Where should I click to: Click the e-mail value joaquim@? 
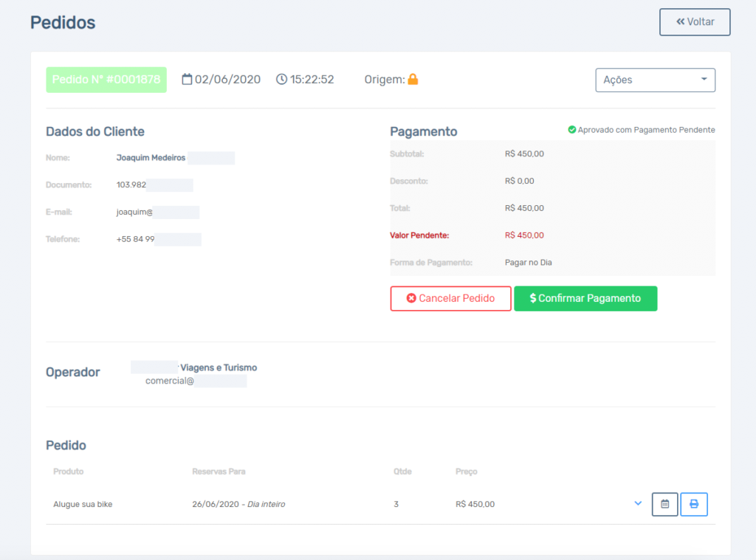134,212
